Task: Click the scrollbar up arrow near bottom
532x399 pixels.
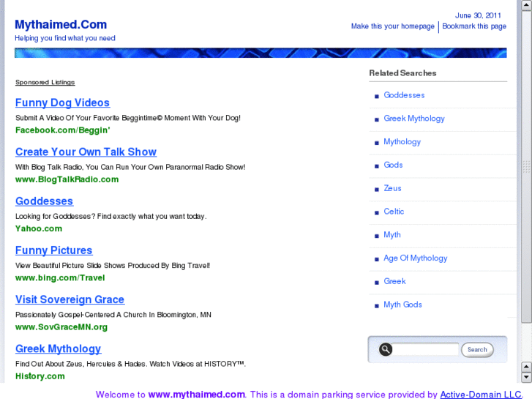Action: [526, 367]
